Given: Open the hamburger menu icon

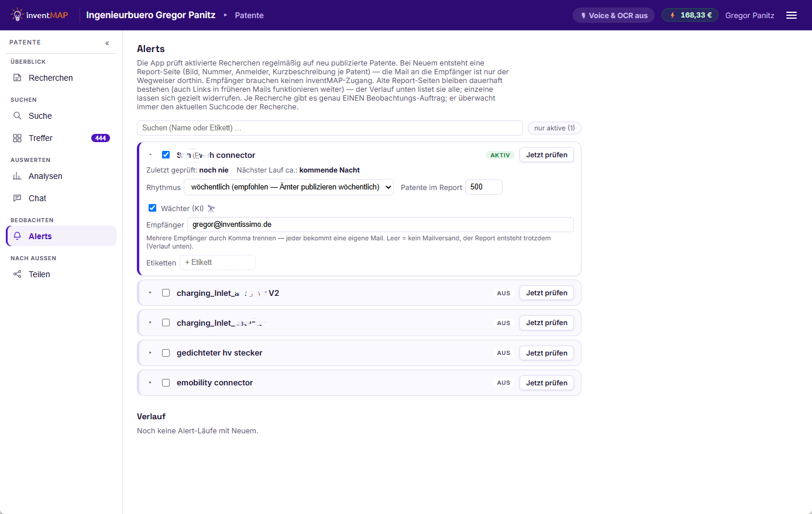Looking at the screenshot, I should point(792,15).
